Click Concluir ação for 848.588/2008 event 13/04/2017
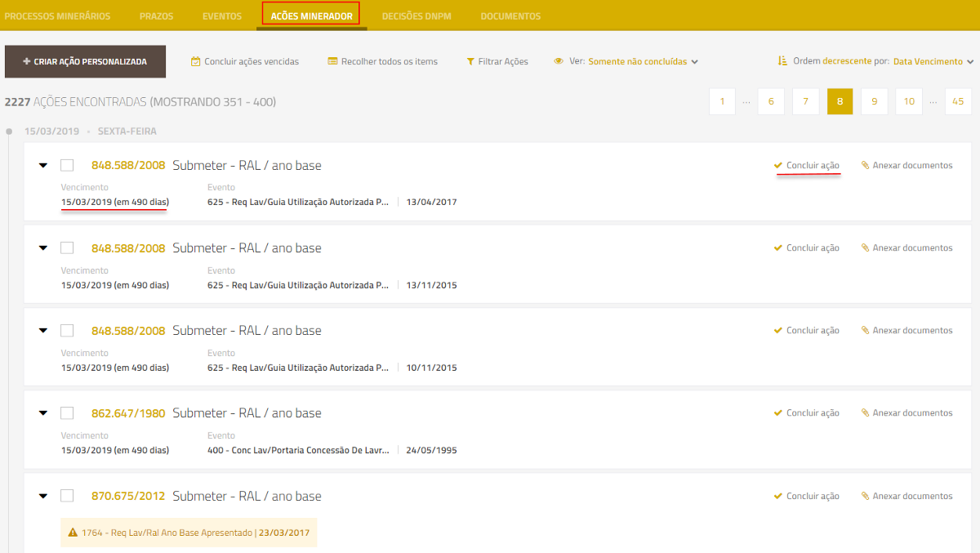Screen dimensions: 980x553 [x=807, y=165]
